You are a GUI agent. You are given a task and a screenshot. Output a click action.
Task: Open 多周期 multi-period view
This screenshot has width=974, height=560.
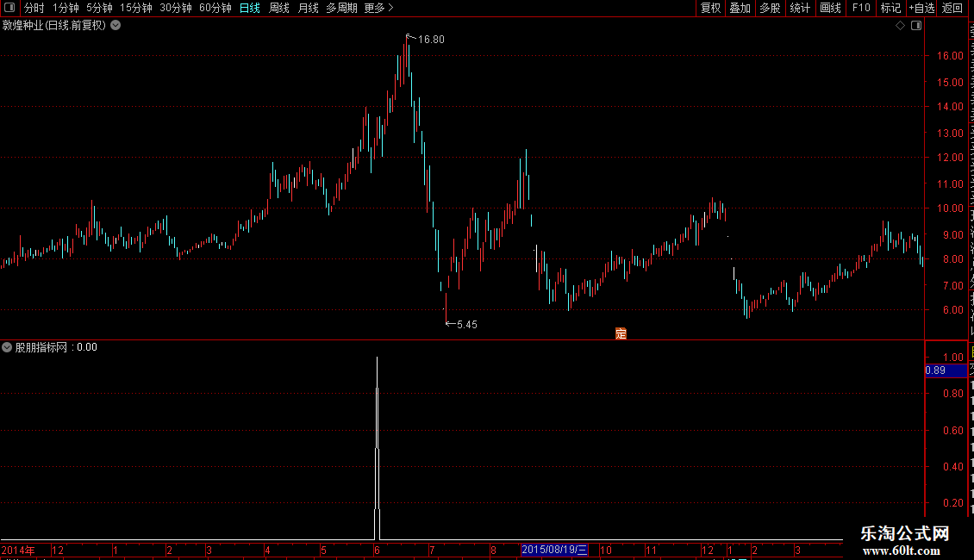[341, 8]
